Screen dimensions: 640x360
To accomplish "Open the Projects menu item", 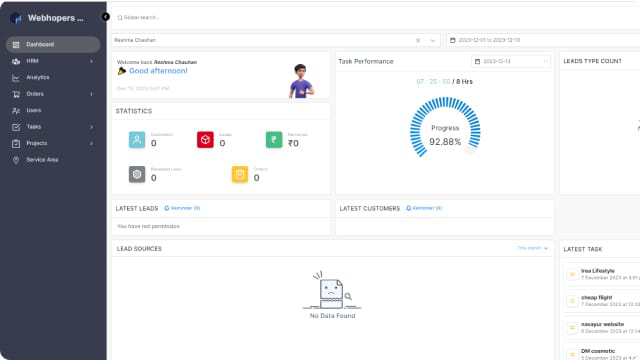I will coord(53,143).
